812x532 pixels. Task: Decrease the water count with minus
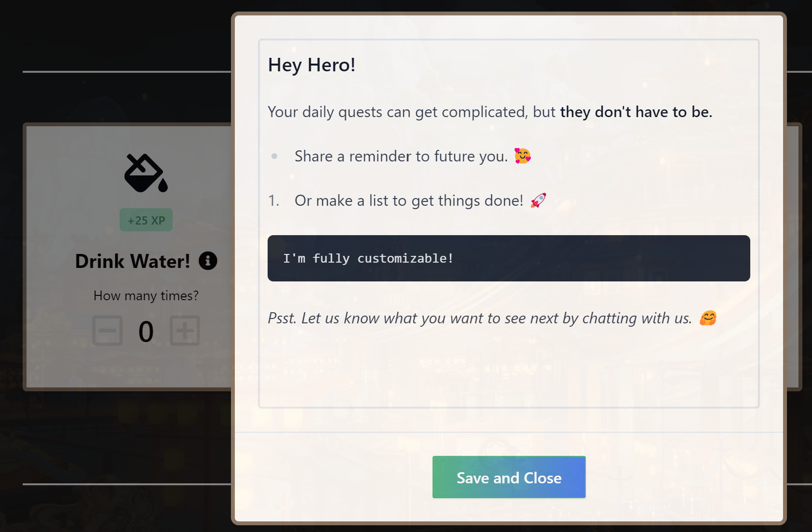108,331
